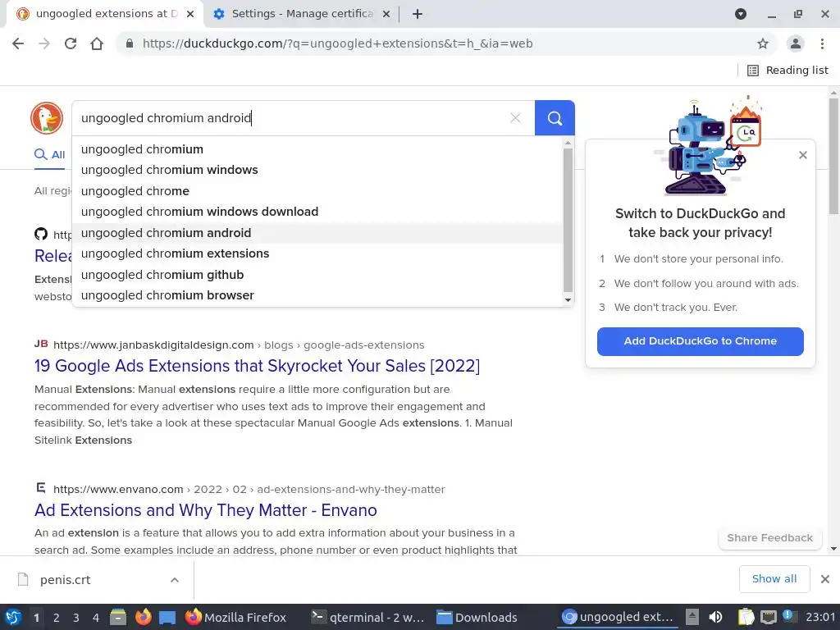The image size is (840, 630).
Task: Click the page vertical scrollbar thumb
Action: click(x=834, y=156)
